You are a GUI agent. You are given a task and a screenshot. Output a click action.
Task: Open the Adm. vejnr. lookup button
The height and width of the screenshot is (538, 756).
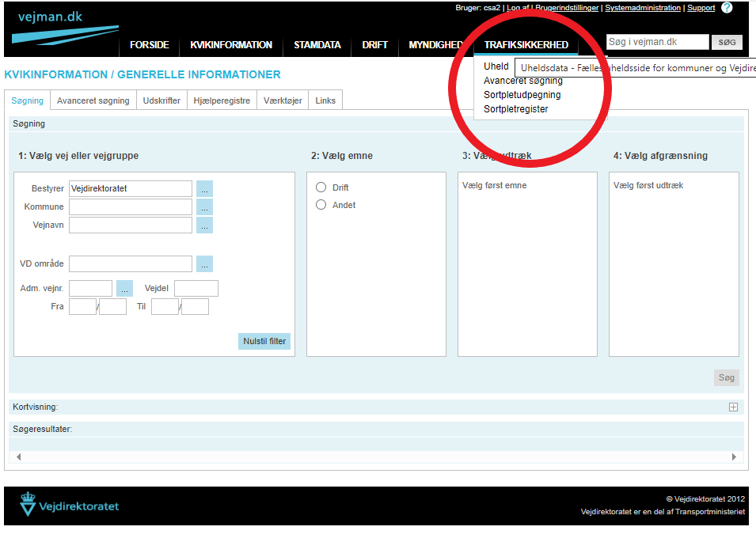click(x=124, y=289)
